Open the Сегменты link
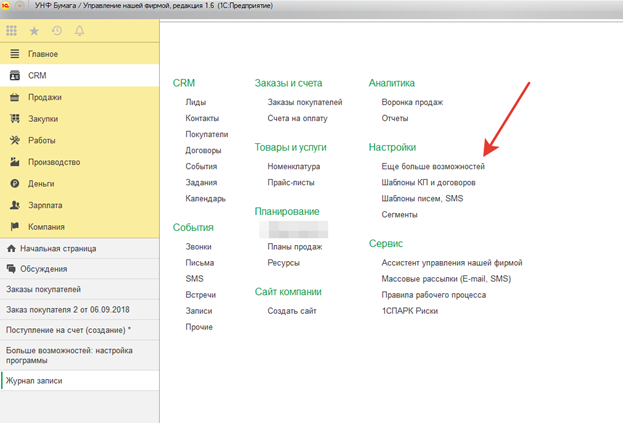 click(399, 214)
